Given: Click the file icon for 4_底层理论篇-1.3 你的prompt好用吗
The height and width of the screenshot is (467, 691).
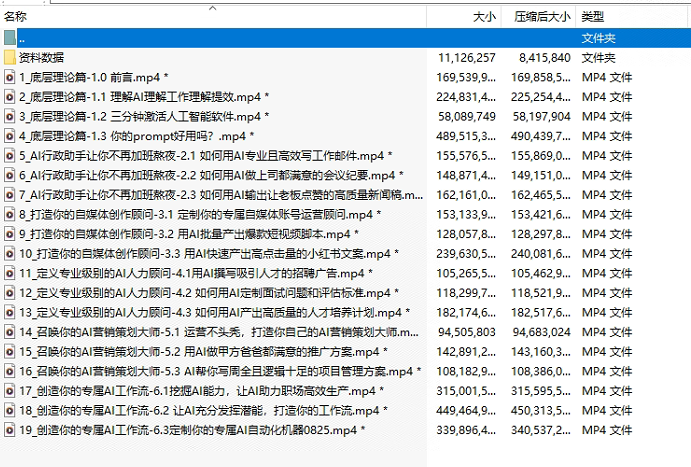Looking at the screenshot, I should tap(10, 136).
